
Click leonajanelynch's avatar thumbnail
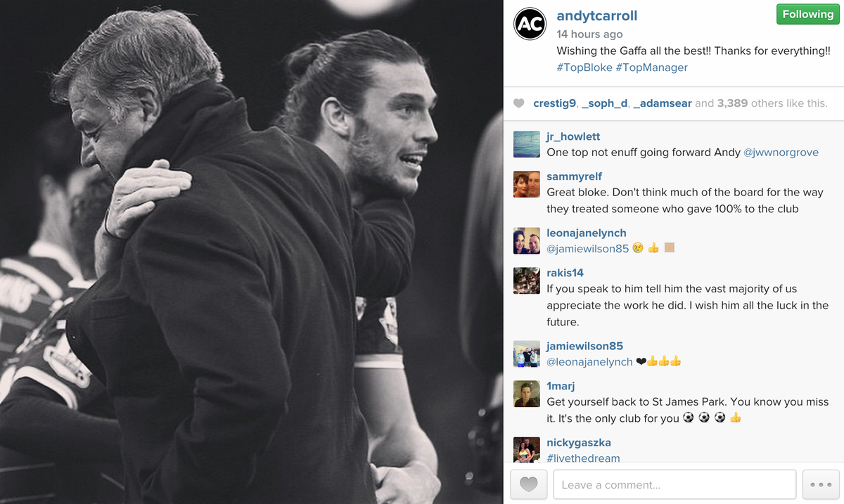(527, 240)
